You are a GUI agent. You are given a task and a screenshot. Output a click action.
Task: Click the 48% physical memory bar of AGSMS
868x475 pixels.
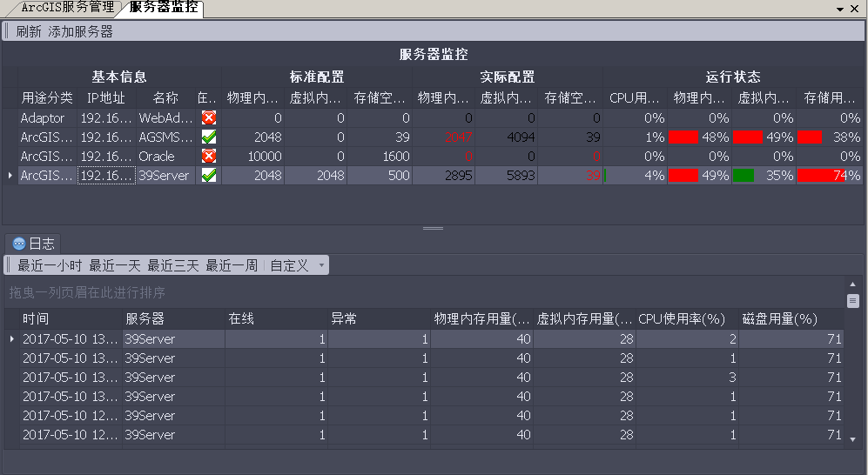[x=699, y=137]
